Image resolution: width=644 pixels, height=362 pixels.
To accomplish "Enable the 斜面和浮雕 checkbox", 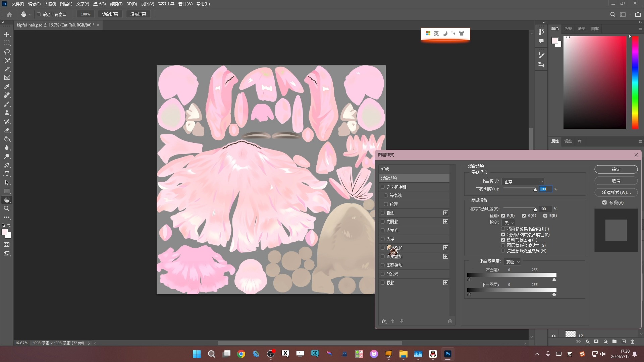I will point(383,187).
